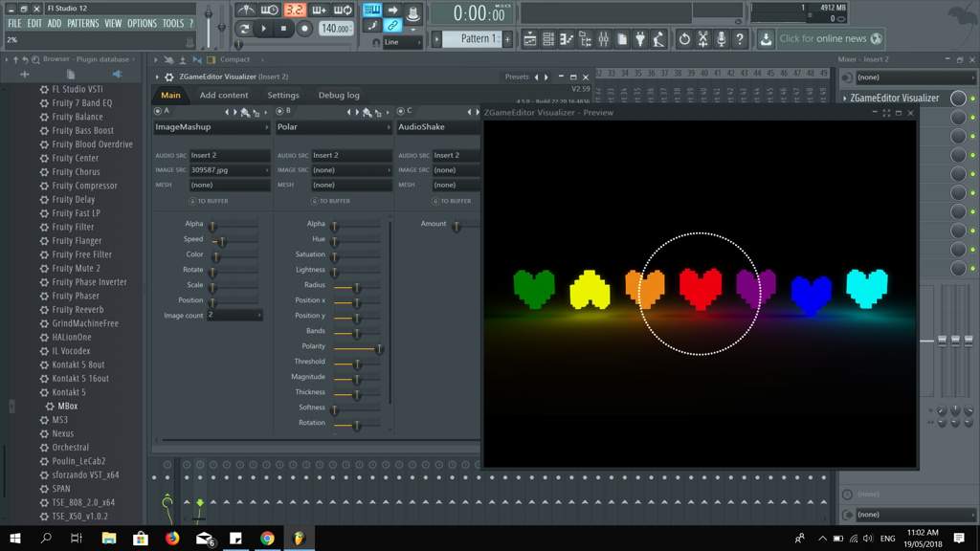Viewport: 980px width, 551px height.
Task: Open the PATTERNS menu
Action: 83,23
